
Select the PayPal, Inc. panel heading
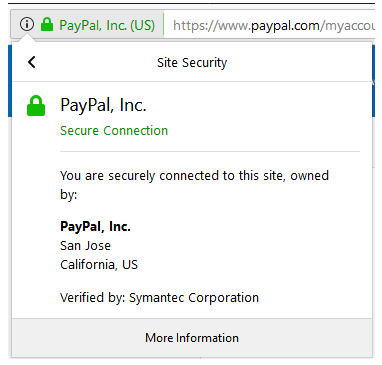103,106
